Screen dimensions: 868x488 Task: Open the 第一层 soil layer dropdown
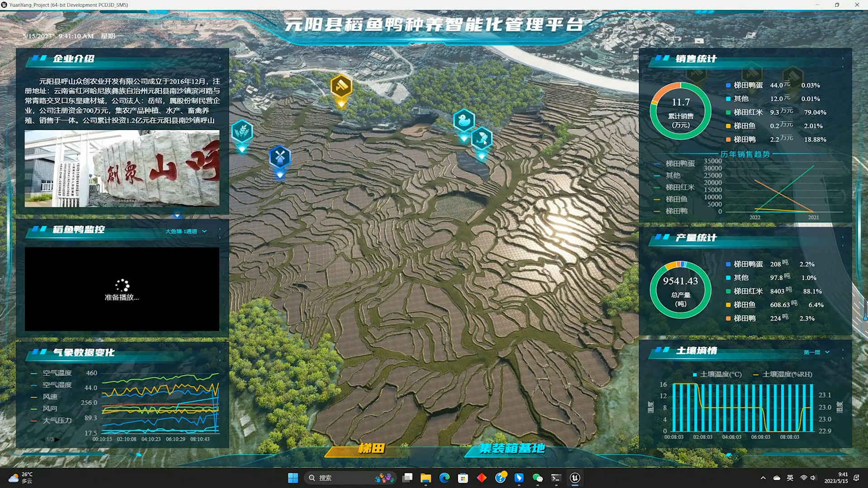point(816,352)
